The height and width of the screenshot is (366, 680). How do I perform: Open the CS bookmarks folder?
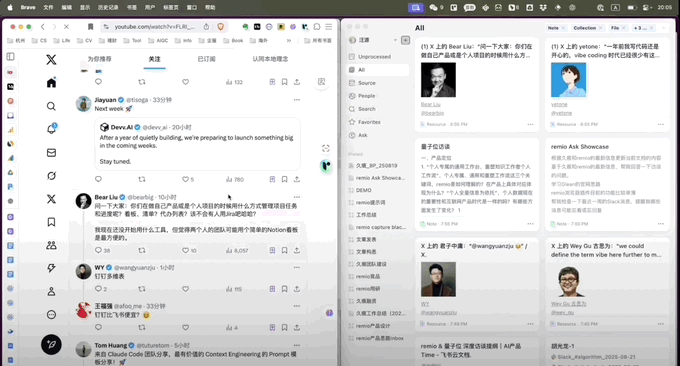pos(40,41)
